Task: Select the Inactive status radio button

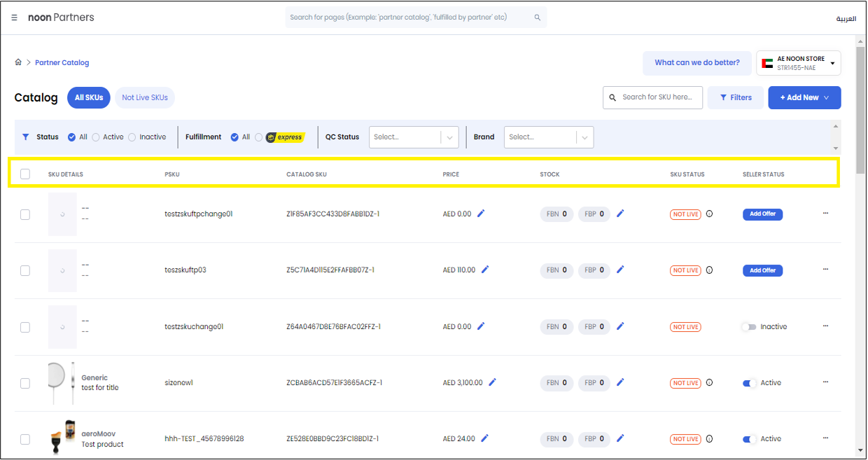Action: pos(132,137)
